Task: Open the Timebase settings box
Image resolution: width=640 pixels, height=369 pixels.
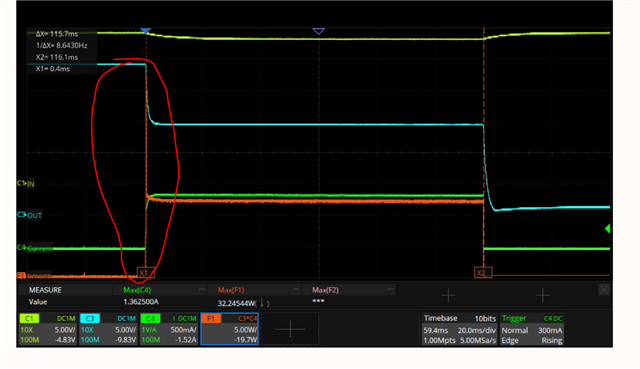Action: 459,329
